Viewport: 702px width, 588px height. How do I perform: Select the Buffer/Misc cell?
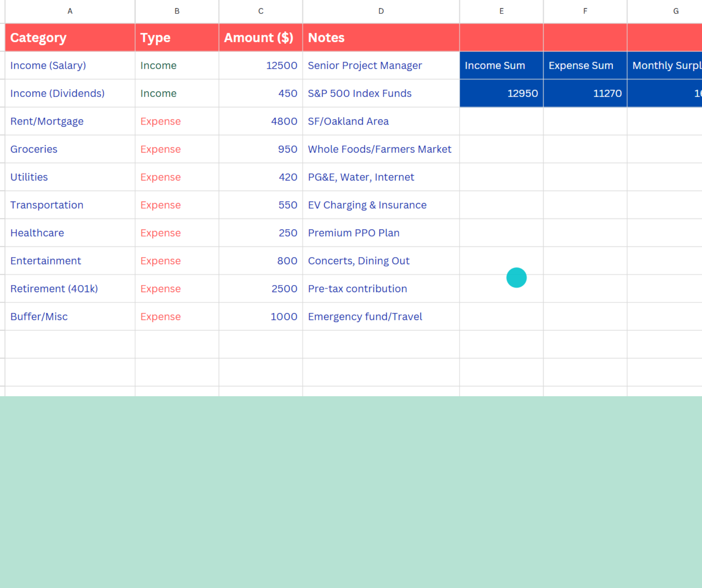[x=70, y=316]
